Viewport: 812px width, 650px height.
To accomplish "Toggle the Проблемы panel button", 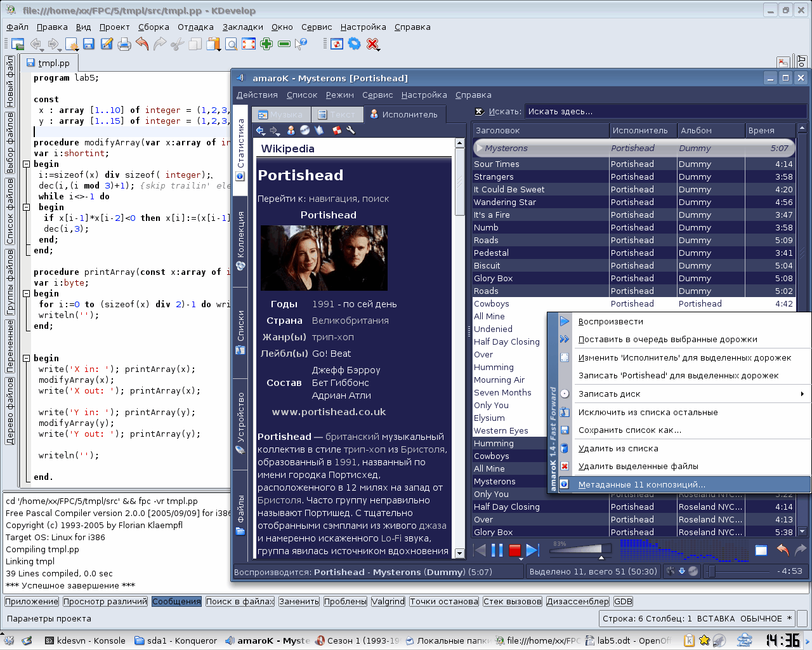I will (x=345, y=601).
